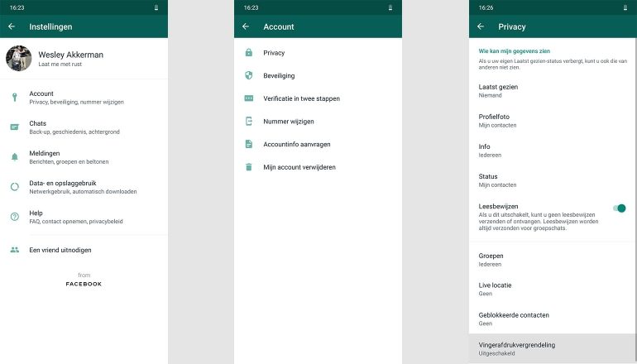Tap the Help question mark icon
637x364 pixels.
point(14,216)
